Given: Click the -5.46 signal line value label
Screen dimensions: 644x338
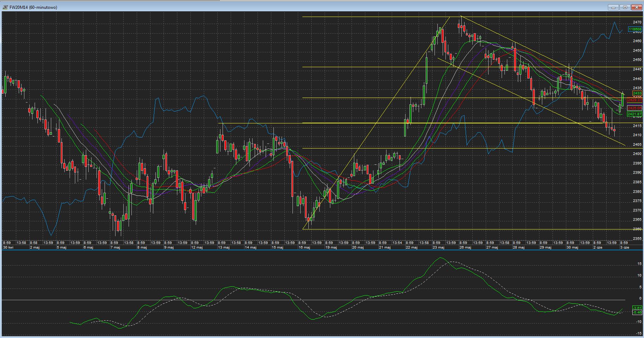Looking at the screenshot, I should point(637,313).
